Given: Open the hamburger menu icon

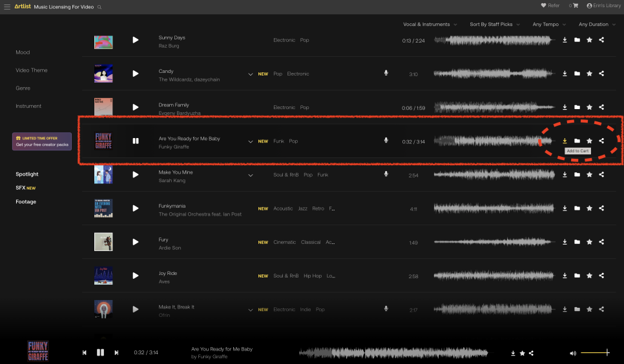Looking at the screenshot, I should click(x=6, y=6).
